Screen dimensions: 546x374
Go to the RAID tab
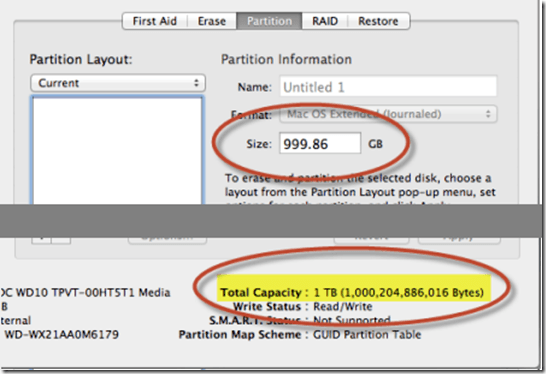325,21
